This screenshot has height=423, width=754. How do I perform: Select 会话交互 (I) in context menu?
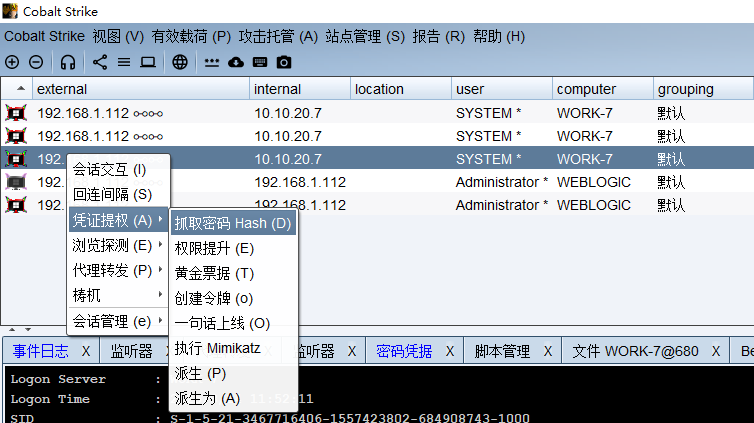point(118,170)
